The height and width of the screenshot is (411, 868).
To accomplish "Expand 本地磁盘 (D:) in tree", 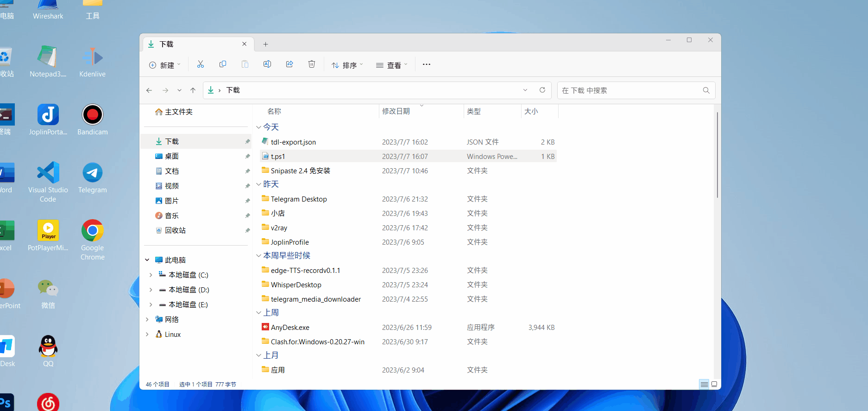I will [151, 290].
